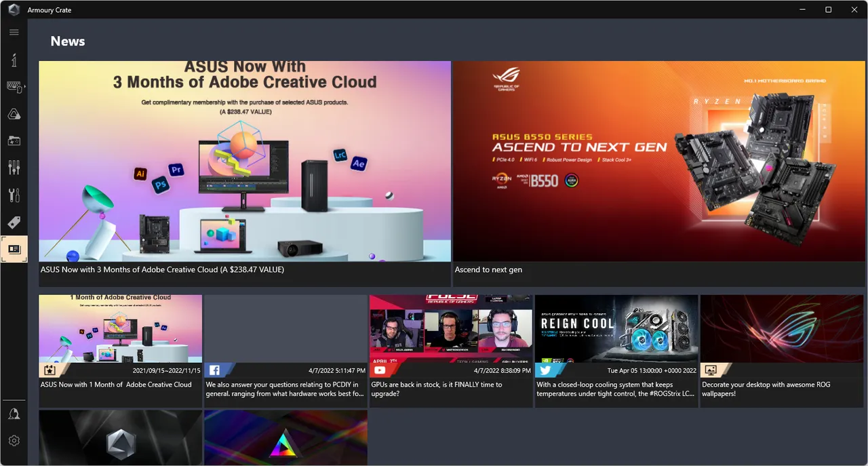
Task: Open the Settings gear icon
Action: tap(14, 441)
